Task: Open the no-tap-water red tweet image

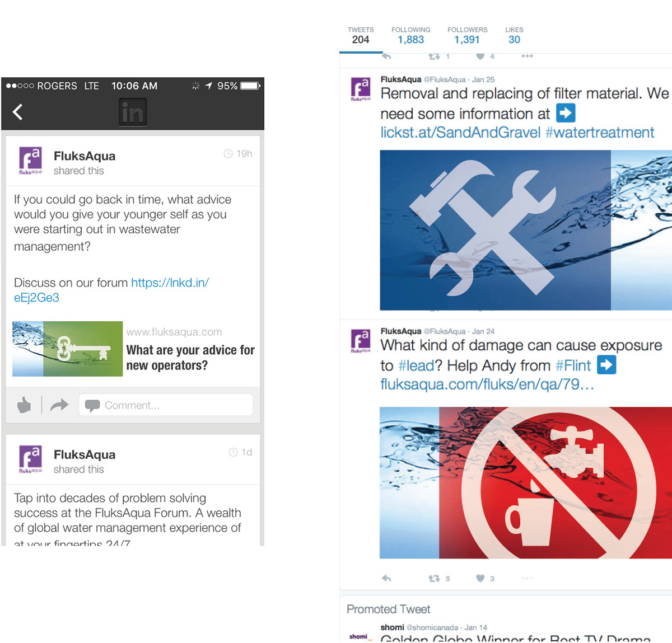Action: [x=526, y=482]
